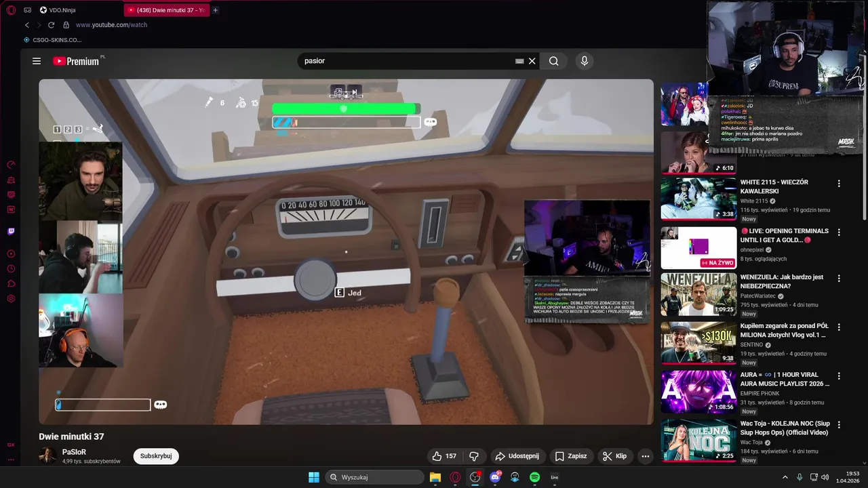Open OBS Studio from the taskbar
868x488 pixels.
pyautogui.click(x=475, y=477)
